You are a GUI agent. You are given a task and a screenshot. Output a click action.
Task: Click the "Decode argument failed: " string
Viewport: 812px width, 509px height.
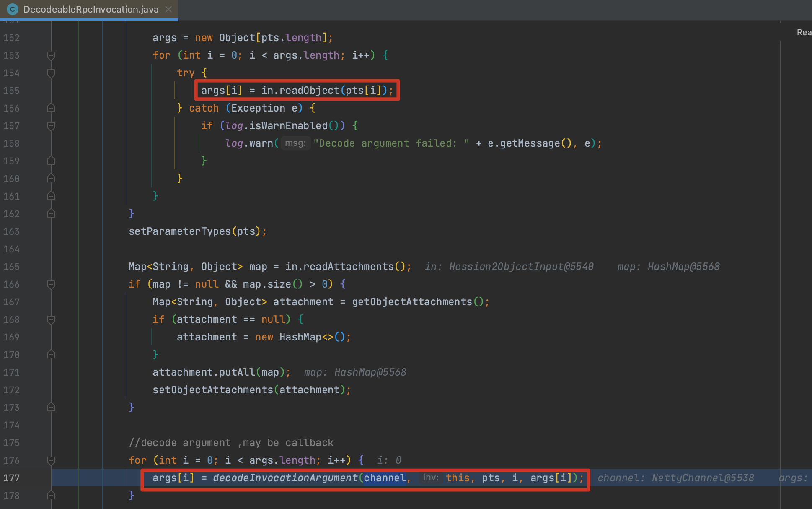(x=391, y=143)
